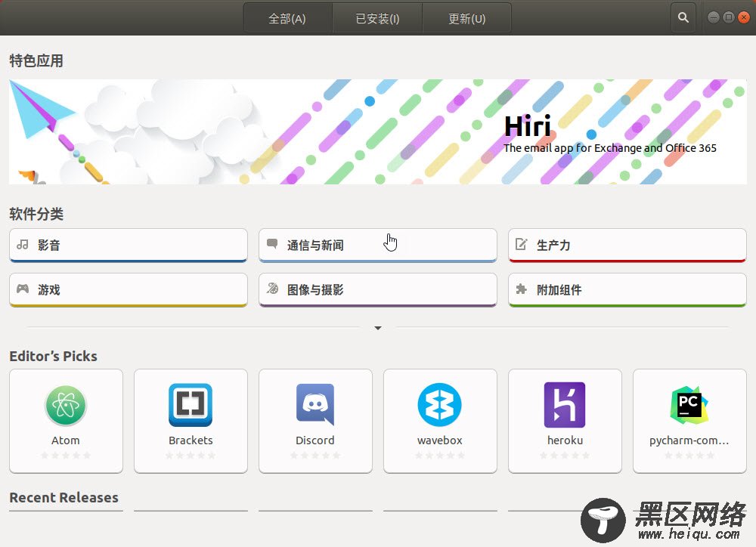Click the Discord star rating

314,456
